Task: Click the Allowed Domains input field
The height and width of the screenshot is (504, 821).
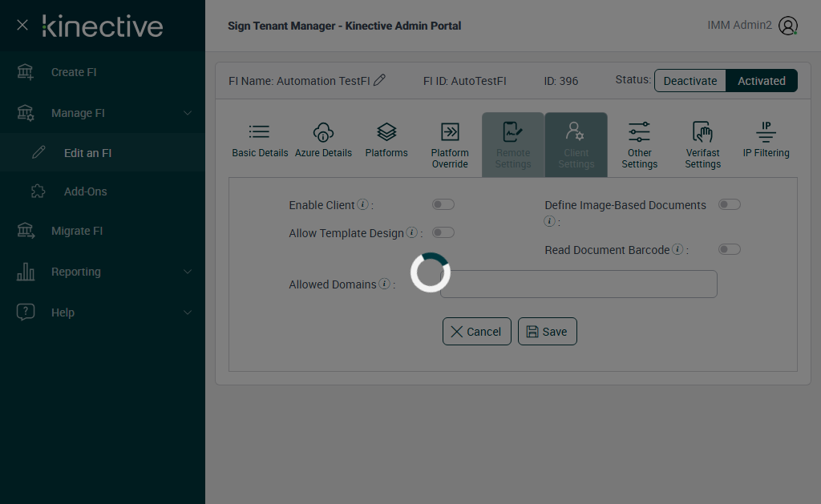Action: click(x=579, y=284)
